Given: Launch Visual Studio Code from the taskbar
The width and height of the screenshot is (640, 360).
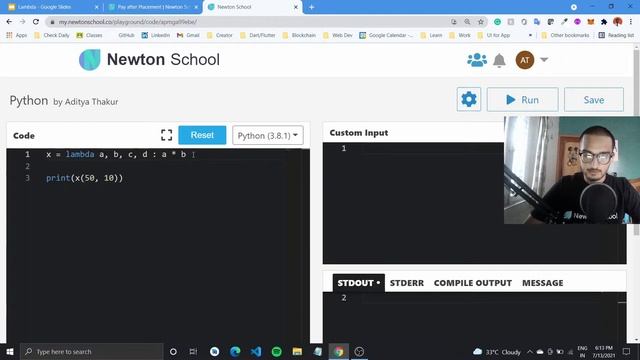Looking at the screenshot, I should tap(256, 351).
